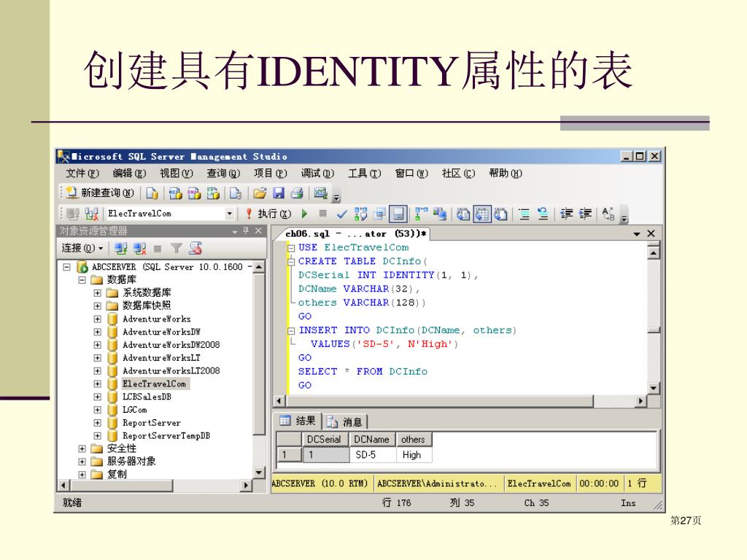This screenshot has height=560, width=747.
Task: Click the XMLA query icon in toolbar
Action: point(213,192)
